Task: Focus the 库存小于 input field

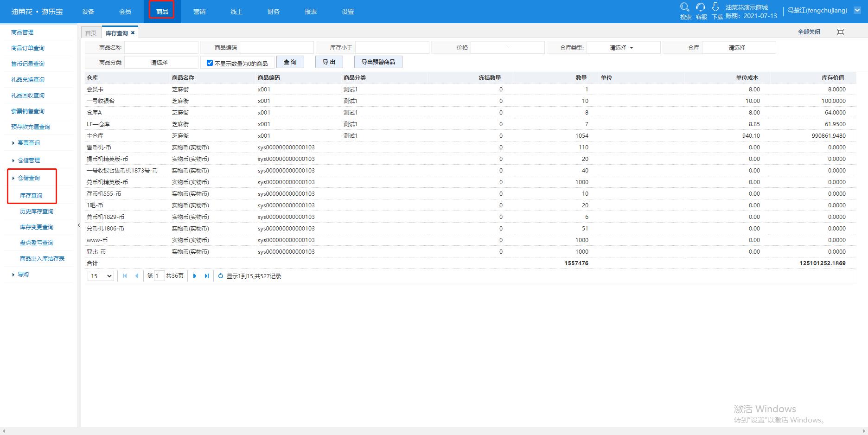Action: pyautogui.click(x=392, y=48)
